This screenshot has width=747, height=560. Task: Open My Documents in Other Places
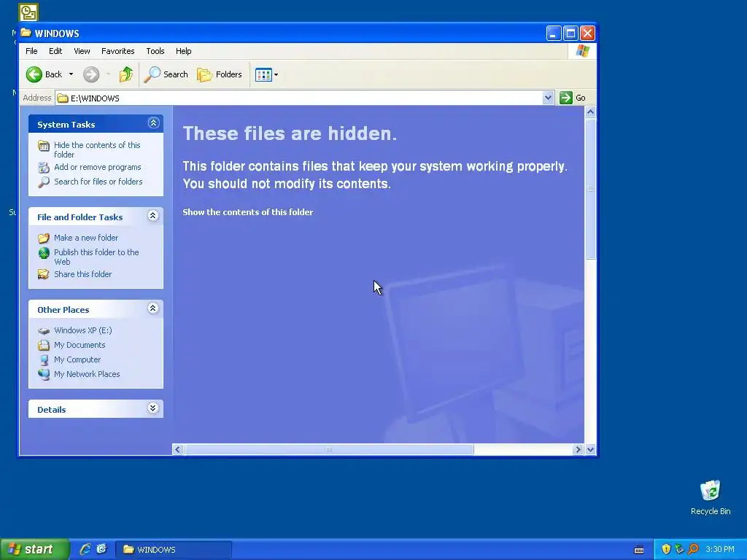coord(80,345)
